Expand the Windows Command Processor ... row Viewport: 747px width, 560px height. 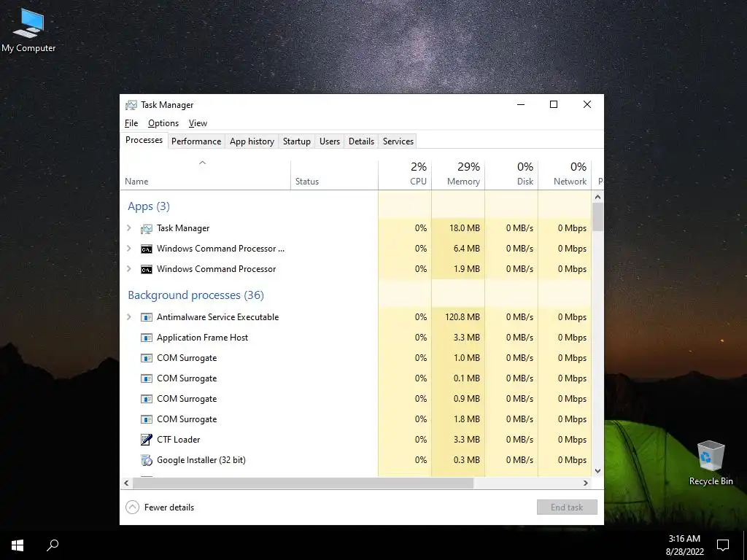pyautogui.click(x=128, y=249)
